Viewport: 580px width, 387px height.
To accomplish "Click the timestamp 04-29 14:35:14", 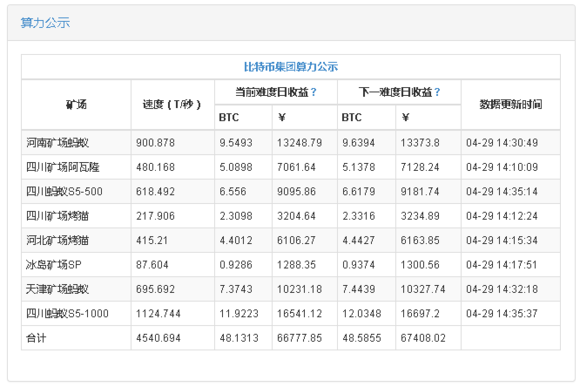I will pyautogui.click(x=502, y=191).
